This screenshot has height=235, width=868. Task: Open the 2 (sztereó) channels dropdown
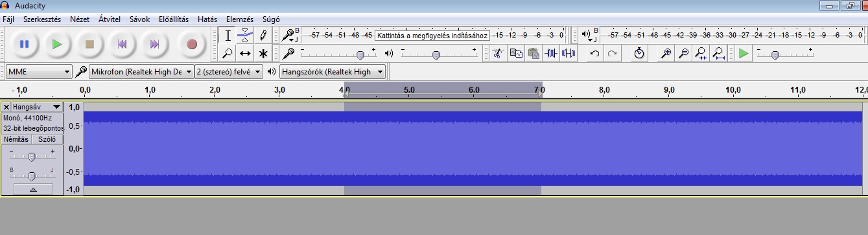229,72
